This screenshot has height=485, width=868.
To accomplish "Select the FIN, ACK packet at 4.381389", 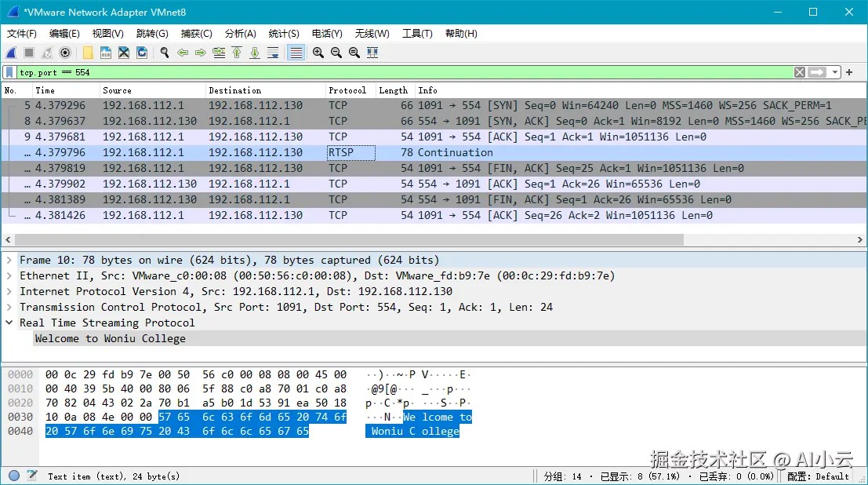I will click(x=434, y=199).
